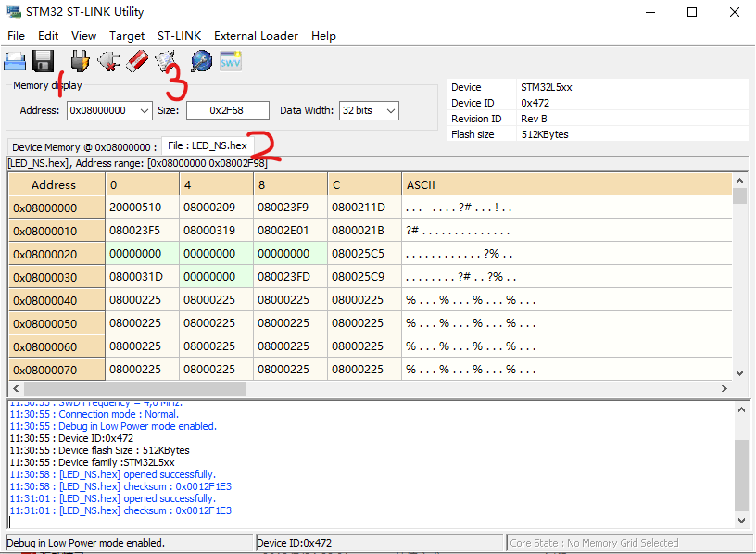Click the Save floppy disk icon
The image size is (756, 554).
[x=43, y=62]
